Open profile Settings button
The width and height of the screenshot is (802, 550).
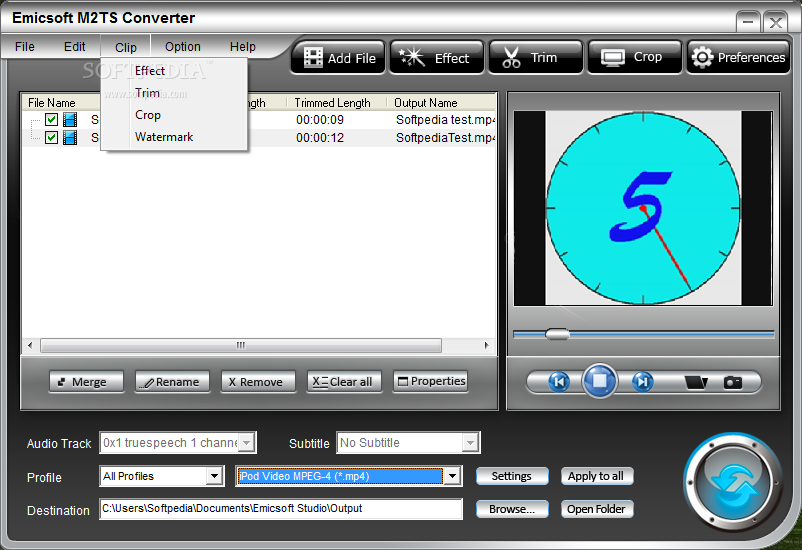(x=512, y=476)
